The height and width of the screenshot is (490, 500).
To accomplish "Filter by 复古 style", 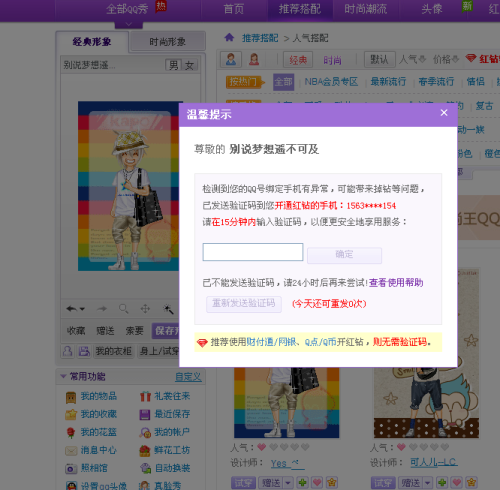I will pyautogui.click(x=484, y=106).
